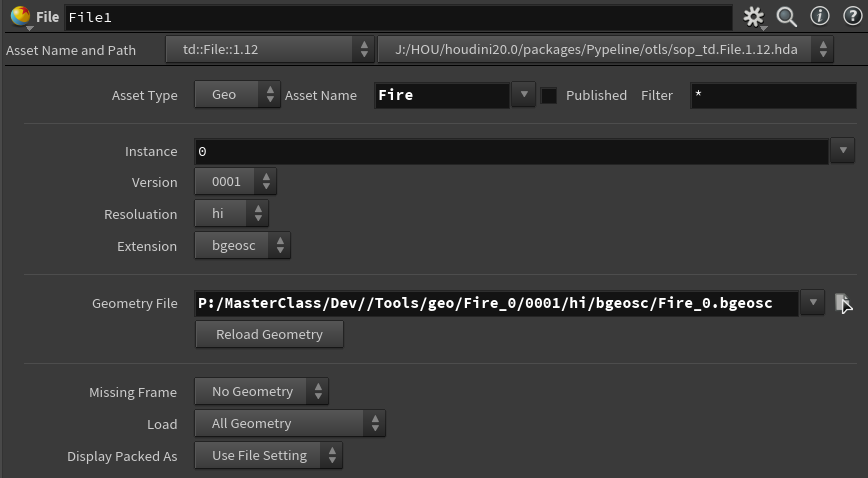868x478 pixels.
Task: Expand the Geometry File path dropdown arrow
Action: tap(813, 302)
